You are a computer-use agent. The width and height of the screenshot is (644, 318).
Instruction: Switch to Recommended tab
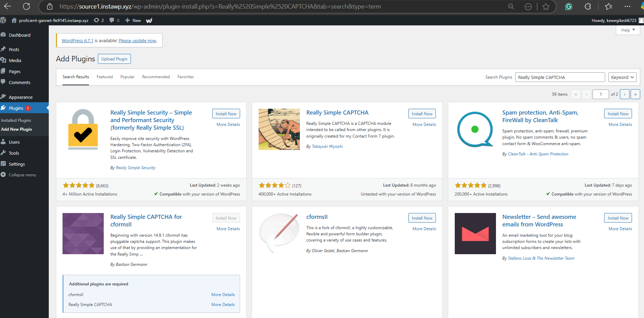click(x=156, y=77)
